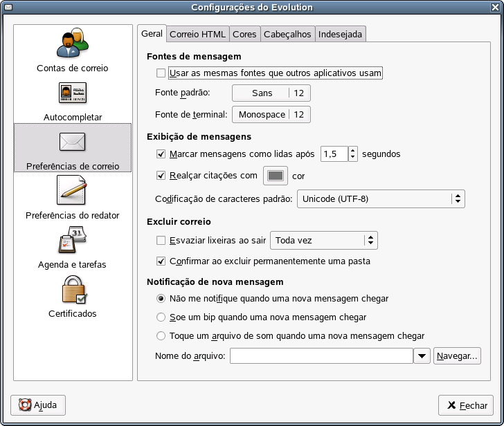Click the Ajuda button
The height and width of the screenshot is (426, 504).
coord(38,405)
